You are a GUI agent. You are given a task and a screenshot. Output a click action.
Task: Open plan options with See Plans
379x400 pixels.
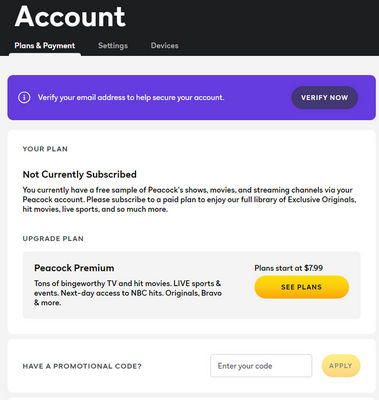click(x=302, y=287)
